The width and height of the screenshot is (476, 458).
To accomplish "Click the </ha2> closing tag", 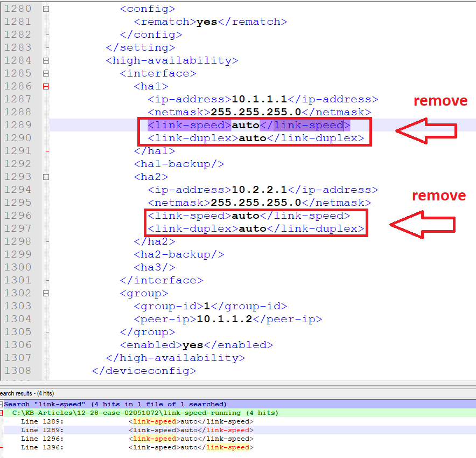I will (155, 241).
